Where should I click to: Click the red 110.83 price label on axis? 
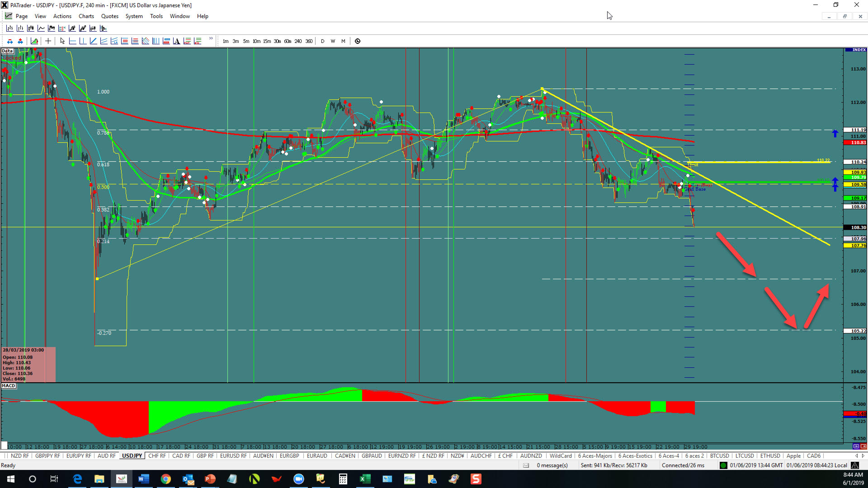(855, 143)
